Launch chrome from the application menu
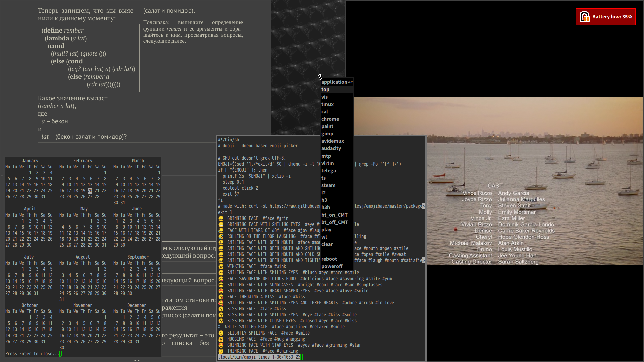Image resolution: width=644 pixels, height=362 pixels. tap(330, 119)
